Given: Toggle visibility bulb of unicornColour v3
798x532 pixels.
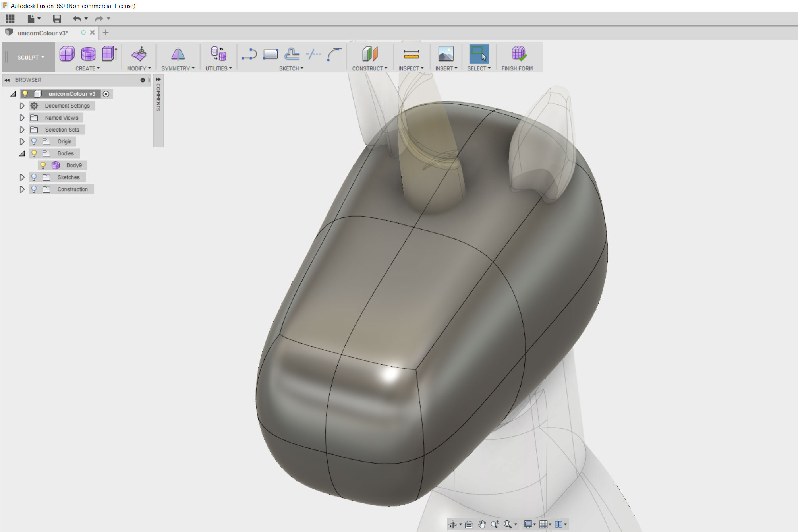Looking at the screenshot, I should tap(25, 94).
